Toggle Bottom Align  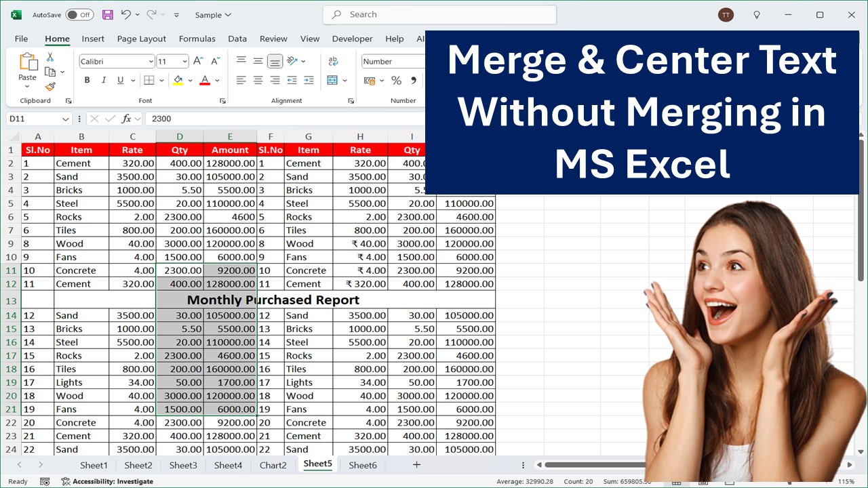pyautogui.click(x=275, y=61)
